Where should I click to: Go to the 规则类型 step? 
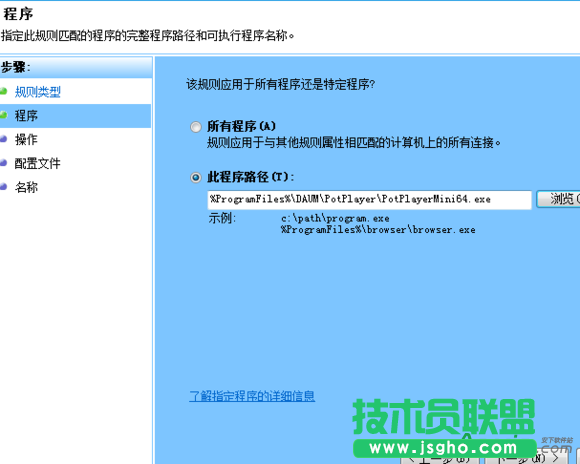37,92
